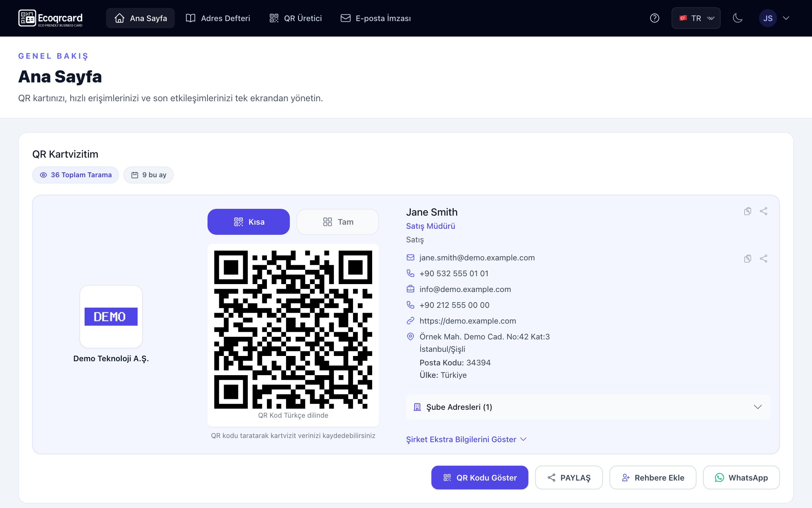Viewport: 812px width, 508px height.
Task: Expand Şirket Ekstra Bilgilerini Göster
Action: pos(466,440)
